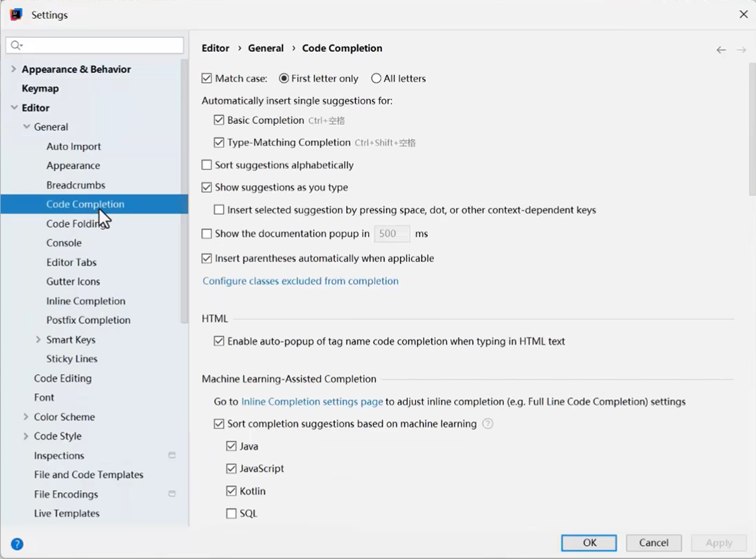Click the right panel vertical scrollbar
The height and width of the screenshot is (559, 756).
tap(751, 129)
